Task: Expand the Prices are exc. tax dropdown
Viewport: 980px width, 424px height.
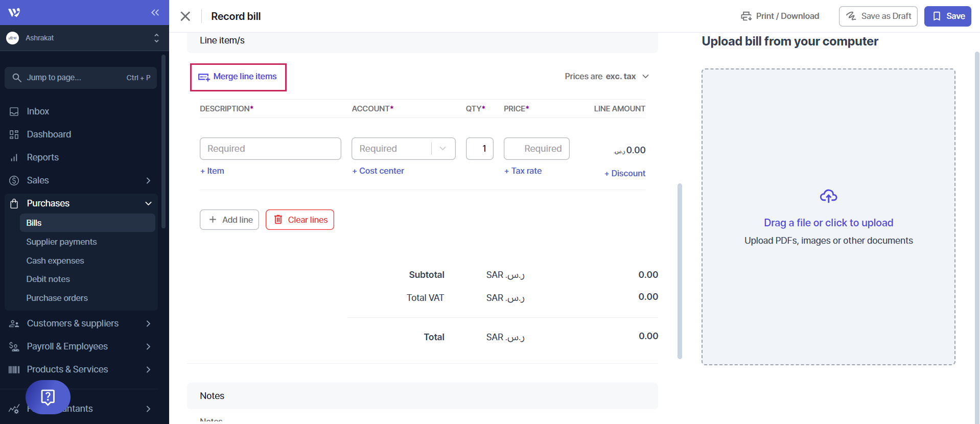Action: (x=606, y=77)
